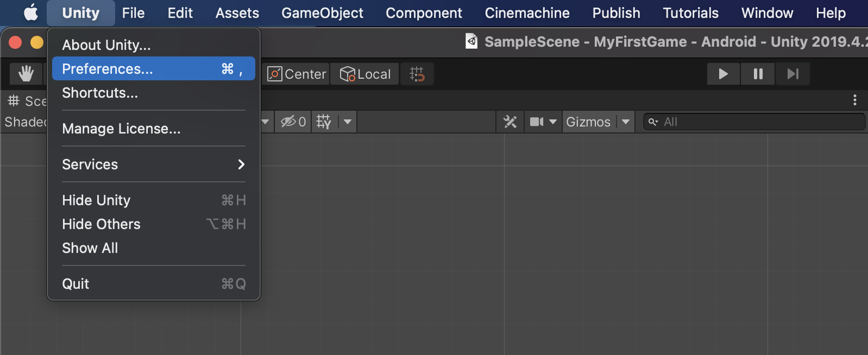Image resolution: width=868 pixels, height=355 pixels.
Task: Open the Edit menu
Action: [180, 12]
